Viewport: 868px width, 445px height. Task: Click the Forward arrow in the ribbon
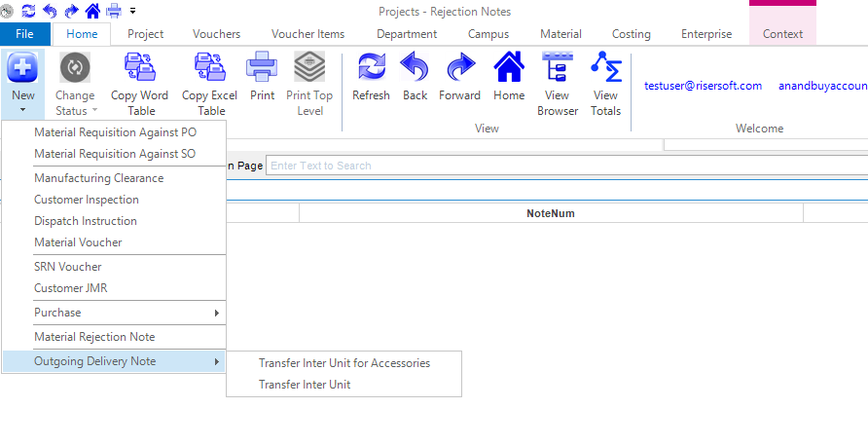click(x=459, y=70)
